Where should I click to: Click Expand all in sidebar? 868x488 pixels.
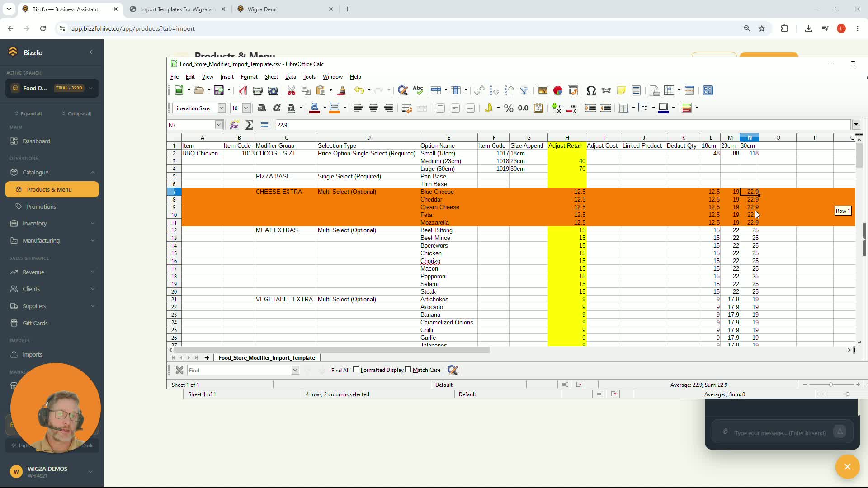click(x=28, y=113)
